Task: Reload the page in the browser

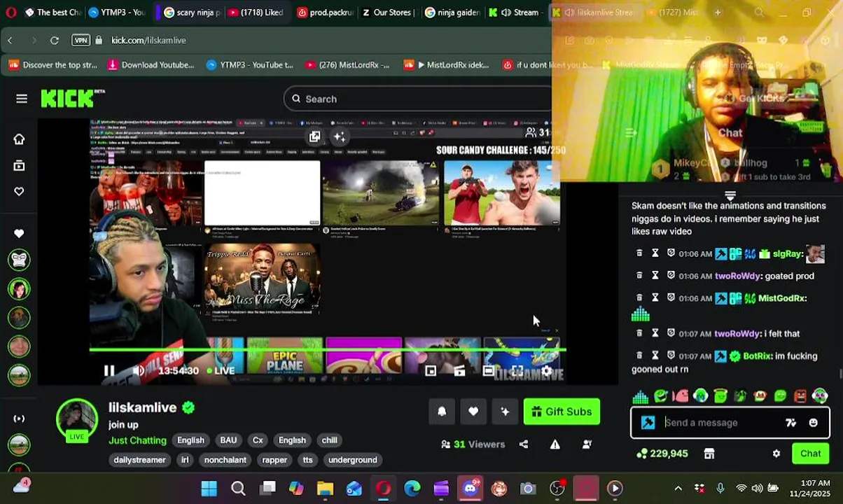Action: coord(55,41)
